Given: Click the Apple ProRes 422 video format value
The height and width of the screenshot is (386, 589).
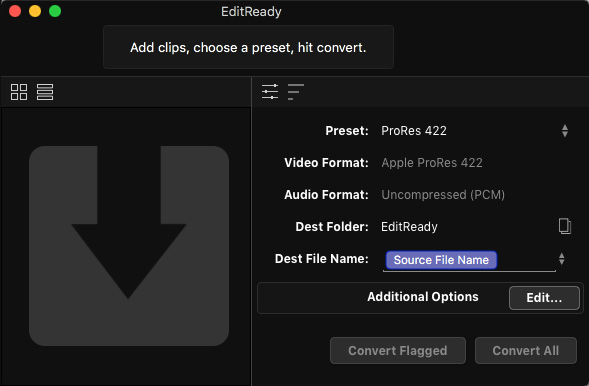Looking at the screenshot, I should click(432, 163).
